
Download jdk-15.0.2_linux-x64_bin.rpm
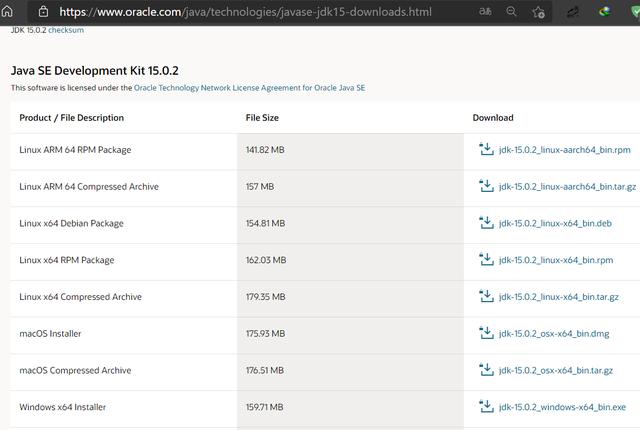click(x=556, y=260)
